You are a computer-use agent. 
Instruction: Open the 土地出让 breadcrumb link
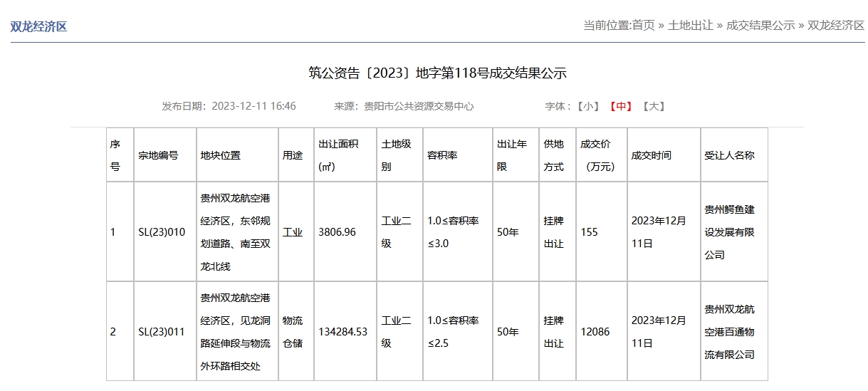[690, 25]
